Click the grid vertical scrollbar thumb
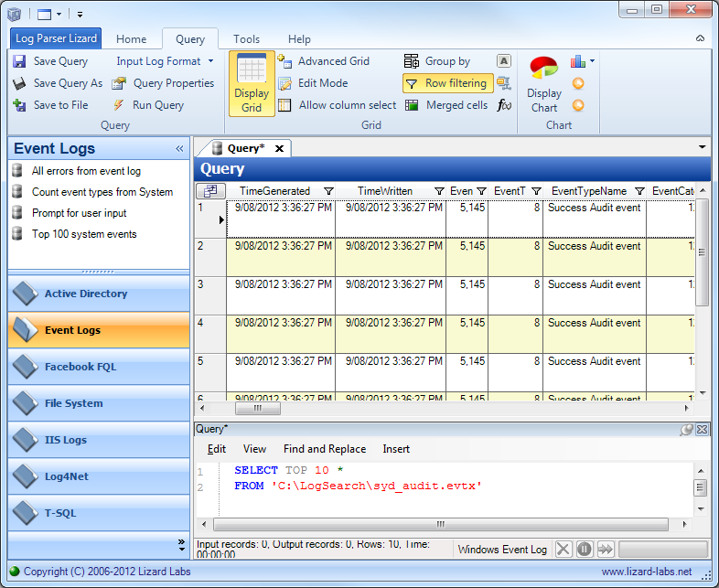Screen dimensions: 719x588 (702, 252)
